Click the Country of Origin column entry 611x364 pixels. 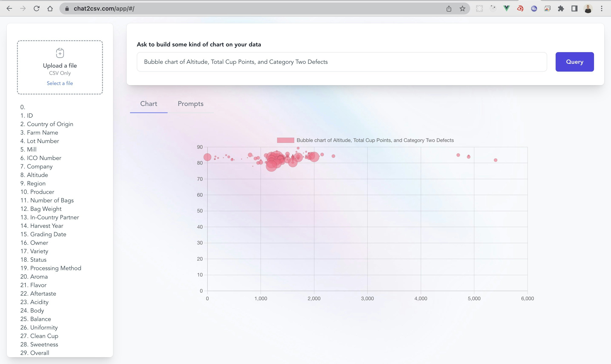[50, 124]
